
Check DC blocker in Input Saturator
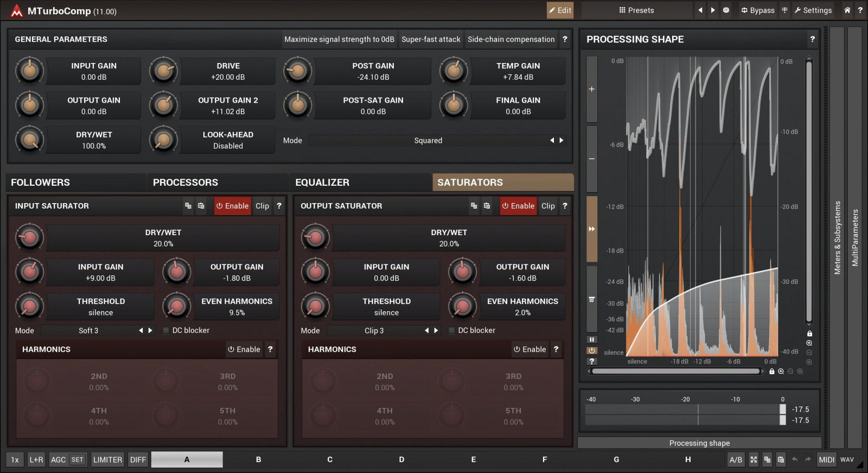166,330
